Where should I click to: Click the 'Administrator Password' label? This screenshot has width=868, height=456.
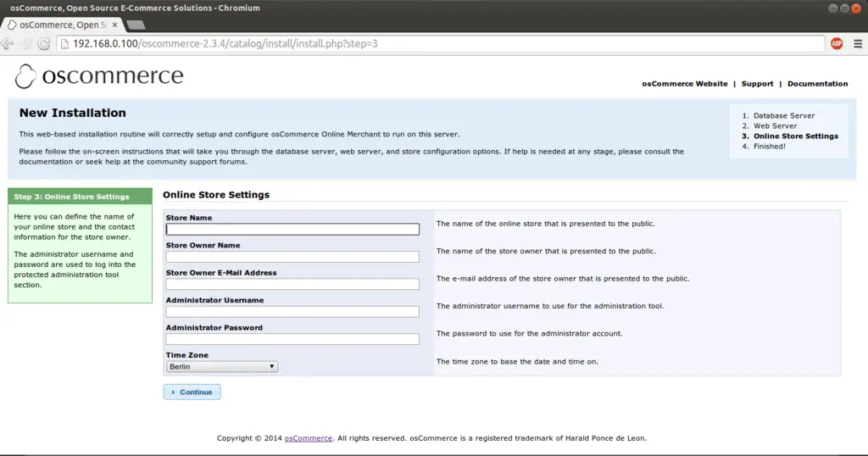(x=214, y=328)
